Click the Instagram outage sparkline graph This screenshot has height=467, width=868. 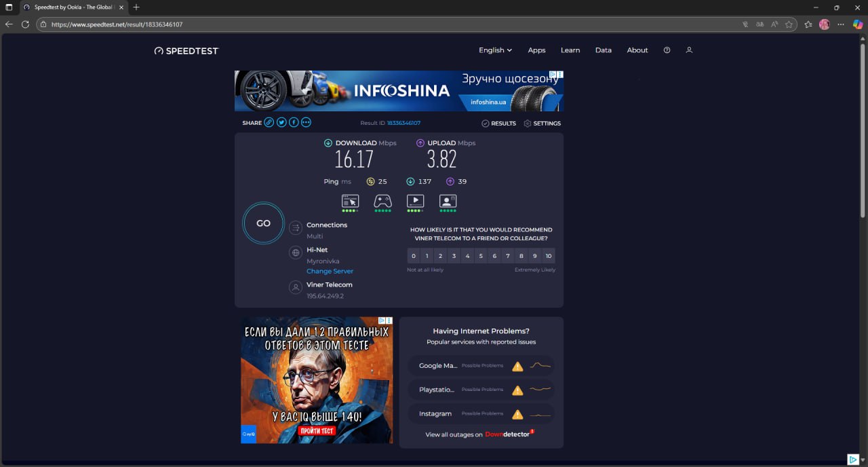pyautogui.click(x=540, y=414)
